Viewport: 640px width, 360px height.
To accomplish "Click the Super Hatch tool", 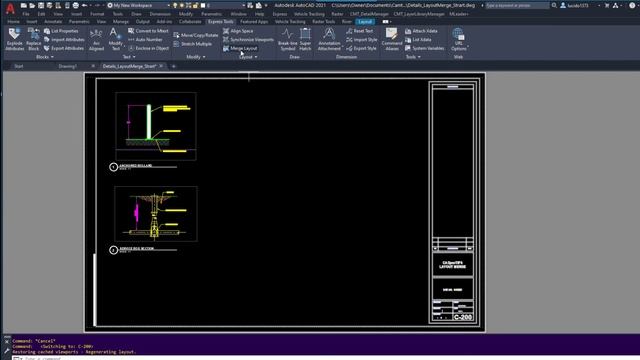I will [305, 39].
